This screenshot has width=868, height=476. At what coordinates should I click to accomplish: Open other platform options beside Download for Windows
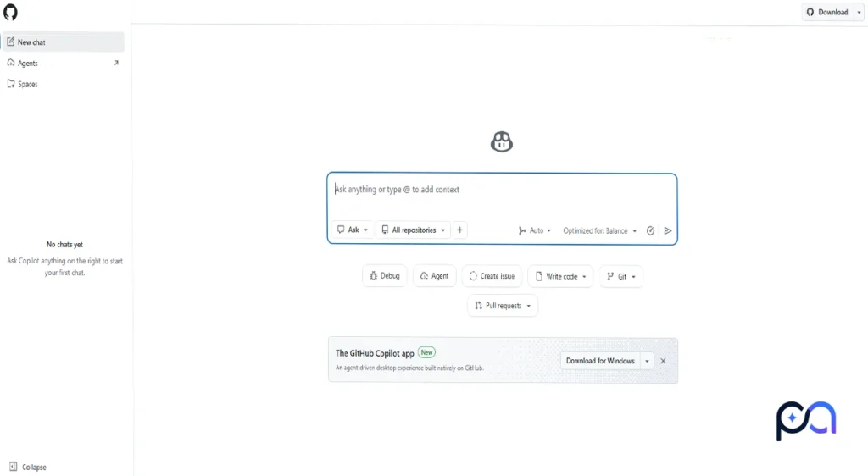[x=647, y=361]
